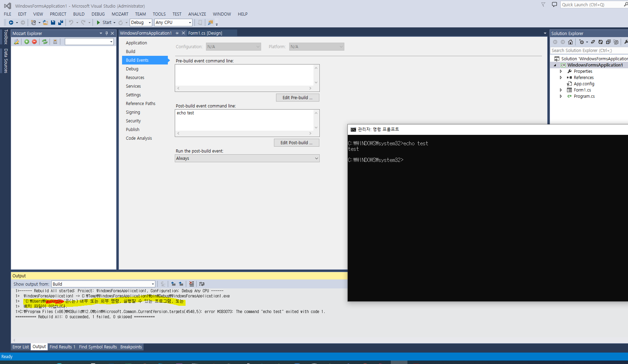This screenshot has height=364, width=628.
Task: Click the green add icon in Mozart Explorer
Action: click(x=27, y=42)
